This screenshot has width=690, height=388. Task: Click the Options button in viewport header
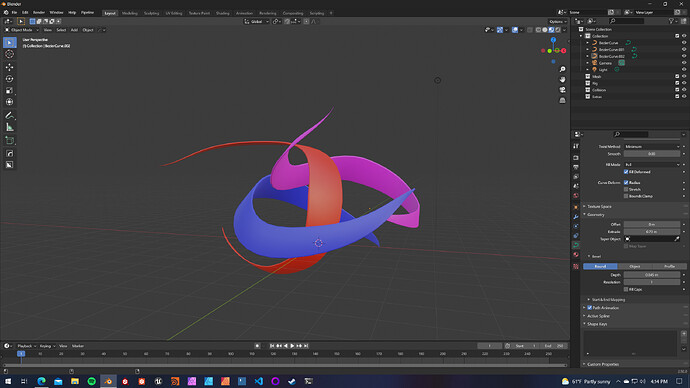(x=557, y=22)
